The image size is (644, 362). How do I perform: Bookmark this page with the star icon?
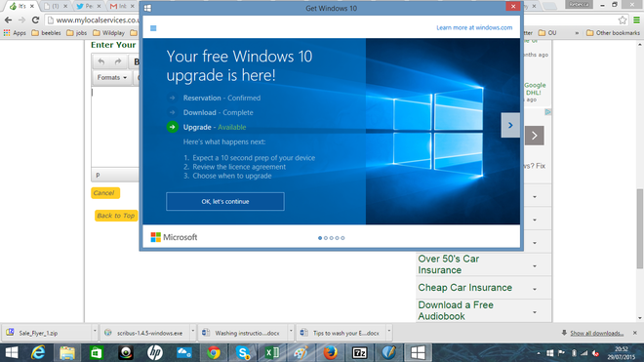pyautogui.click(x=623, y=20)
